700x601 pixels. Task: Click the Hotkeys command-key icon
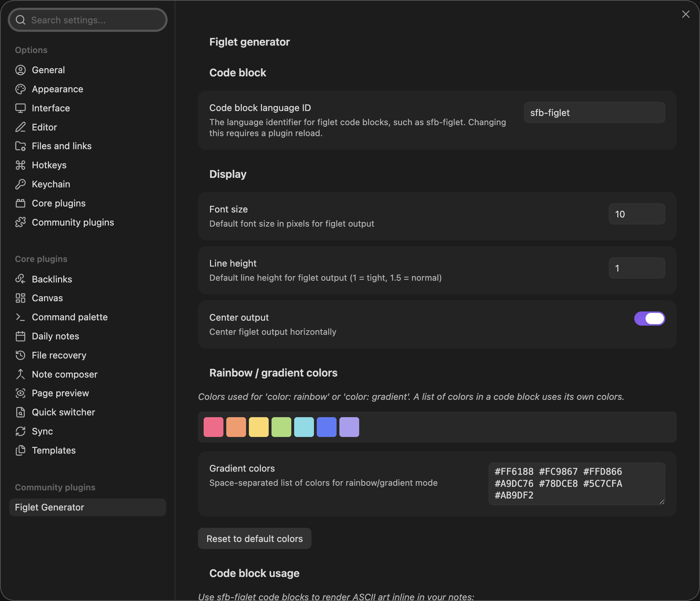(x=21, y=165)
